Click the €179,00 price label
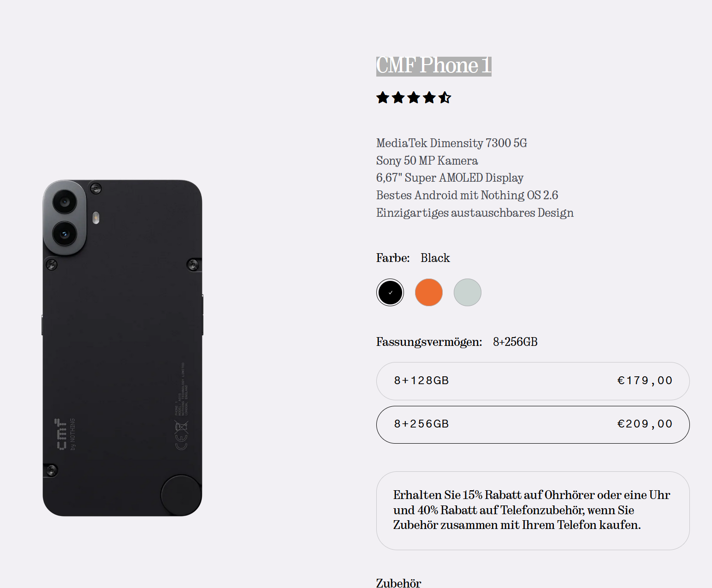Image resolution: width=712 pixels, height=588 pixels. [x=645, y=380]
